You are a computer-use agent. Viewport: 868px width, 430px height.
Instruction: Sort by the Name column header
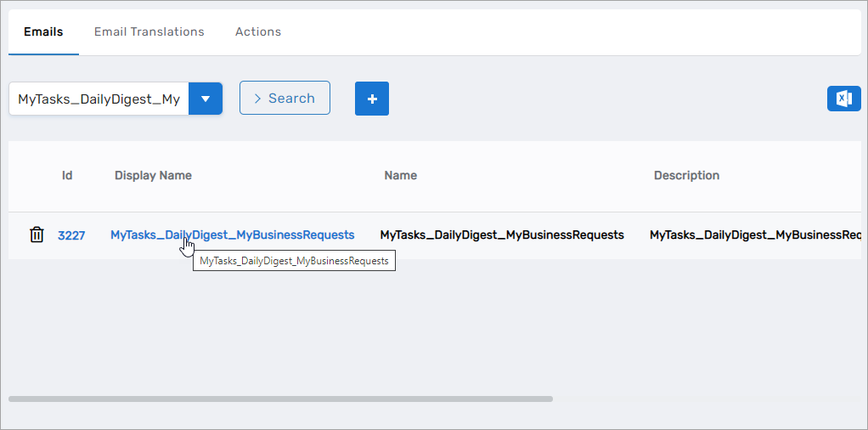[400, 176]
